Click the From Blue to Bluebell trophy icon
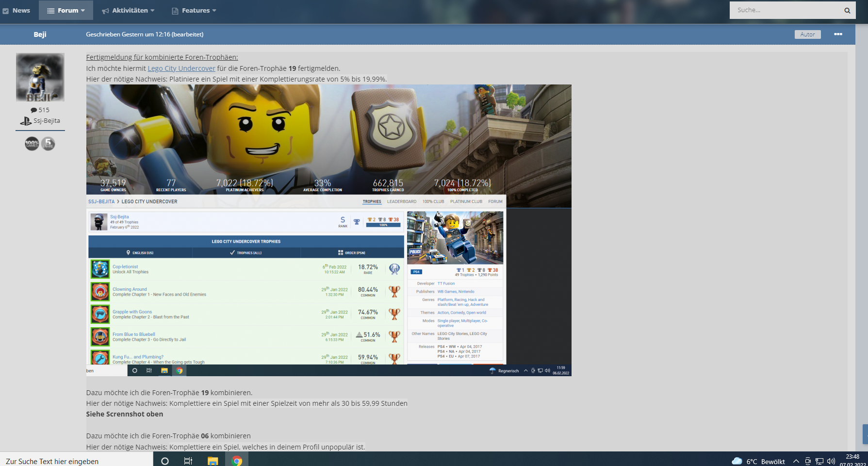 point(100,336)
